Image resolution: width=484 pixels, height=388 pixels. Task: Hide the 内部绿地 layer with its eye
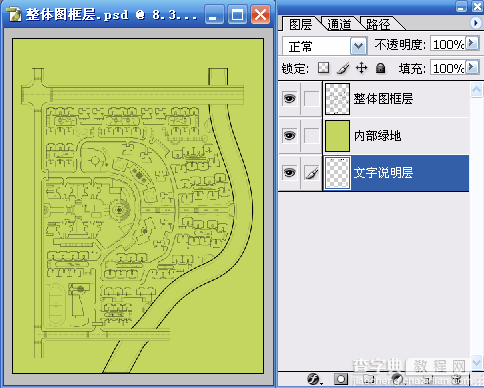point(289,136)
